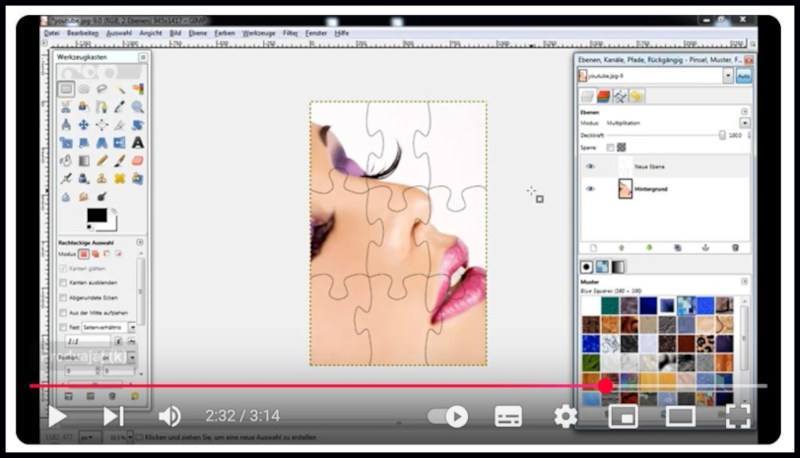Switch to the Pfade paths tab
800x458 pixels.
620,96
